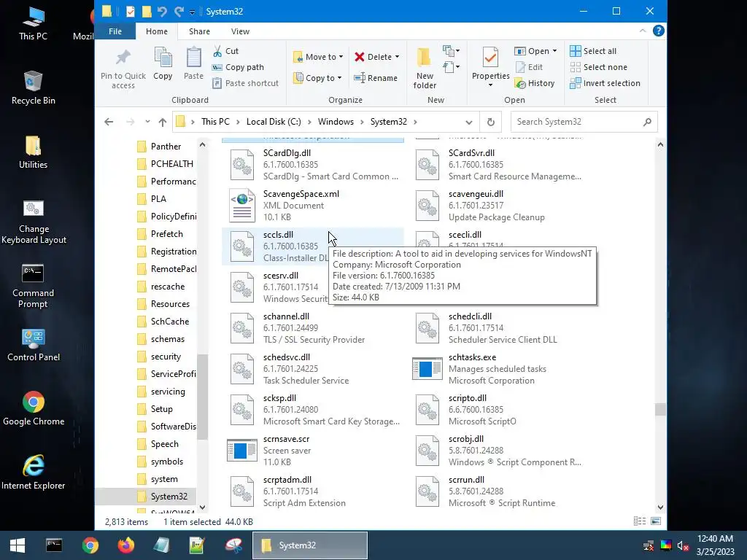The image size is (747, 560).
Task: Collapse the ribbon with the chevron
Action: pos(643,31)
